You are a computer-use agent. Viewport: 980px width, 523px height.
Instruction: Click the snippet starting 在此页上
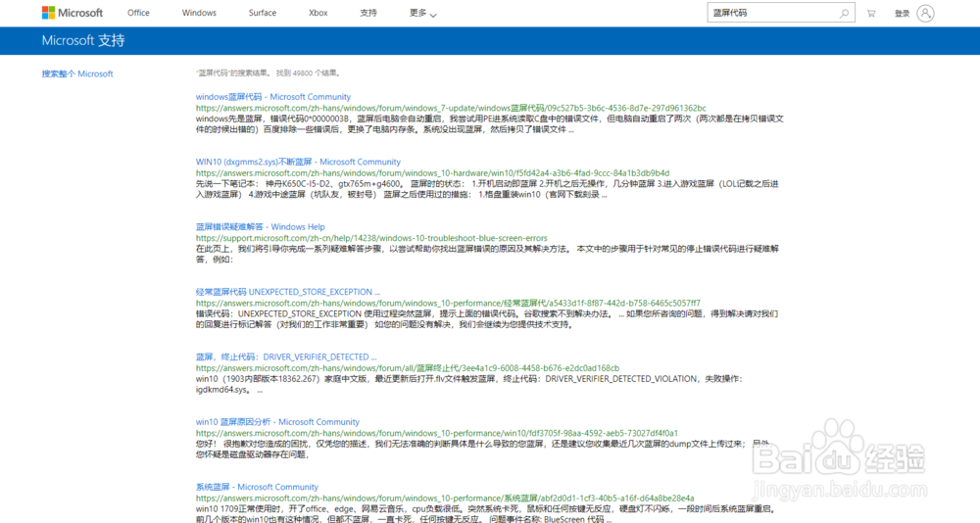pos(487,255)
